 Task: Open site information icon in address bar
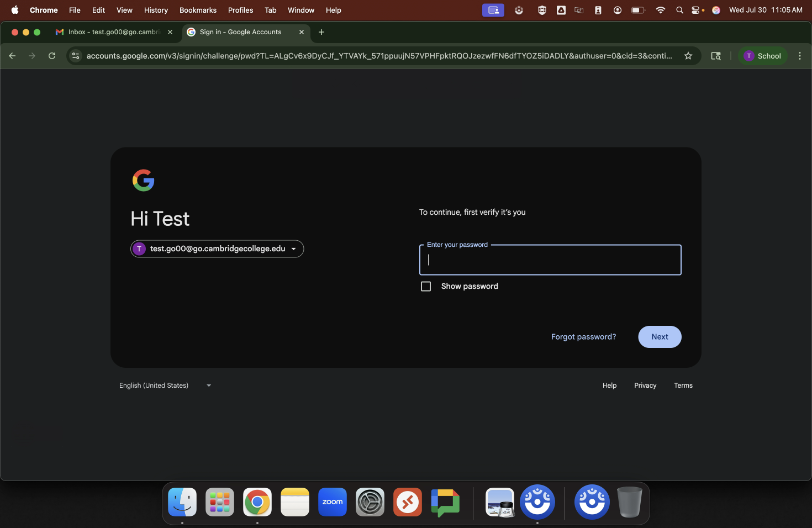pos(76,56)
